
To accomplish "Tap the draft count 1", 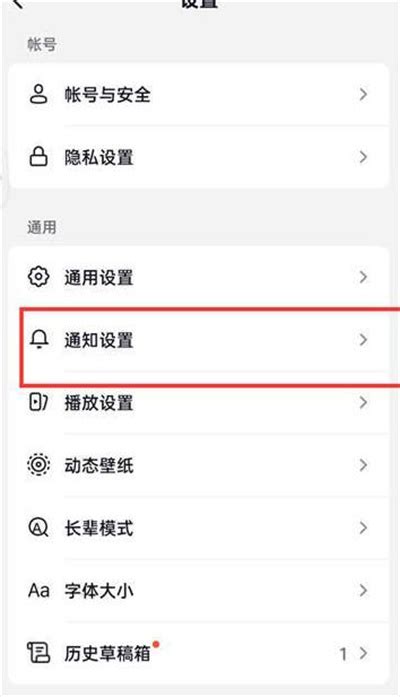I will coord(343,654).
